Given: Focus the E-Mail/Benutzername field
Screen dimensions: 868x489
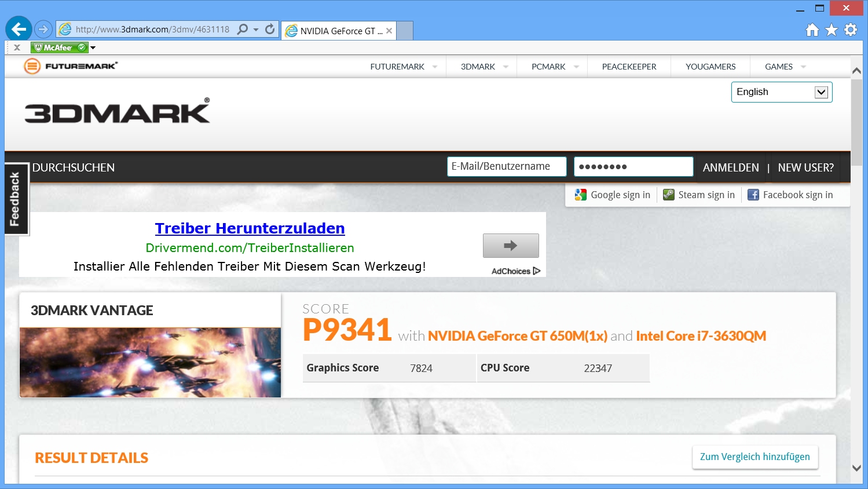Looking at the screenshot, I should tap(507, 166).
